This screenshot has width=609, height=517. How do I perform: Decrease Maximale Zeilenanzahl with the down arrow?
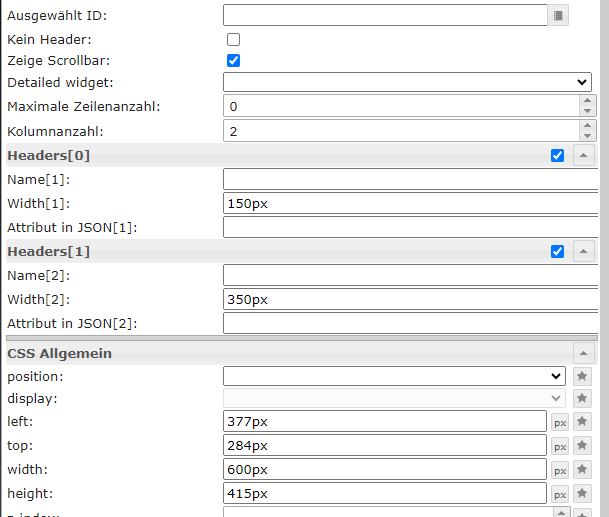click(587, 111)
